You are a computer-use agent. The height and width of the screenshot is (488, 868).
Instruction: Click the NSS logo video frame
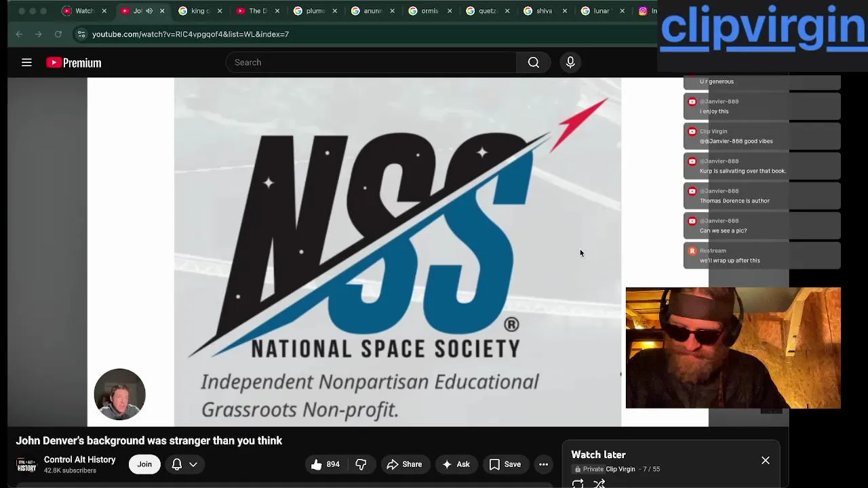pyautogui.click(x=397, y=252)
